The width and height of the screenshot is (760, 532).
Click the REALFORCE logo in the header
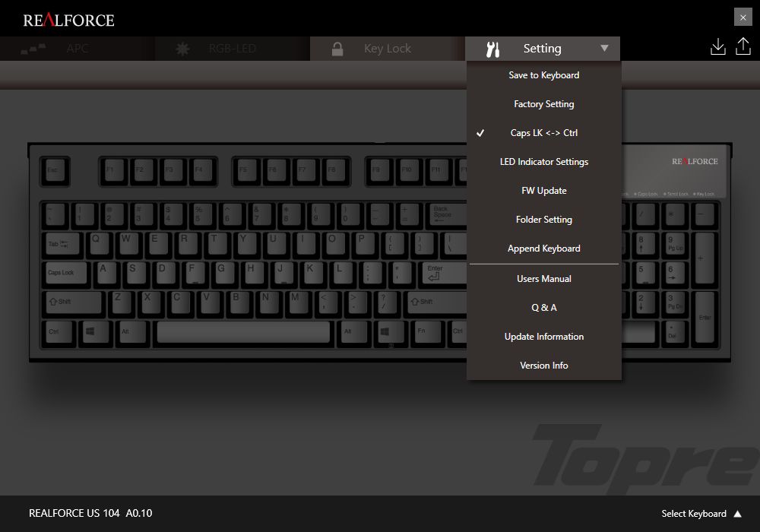(68, 20)
